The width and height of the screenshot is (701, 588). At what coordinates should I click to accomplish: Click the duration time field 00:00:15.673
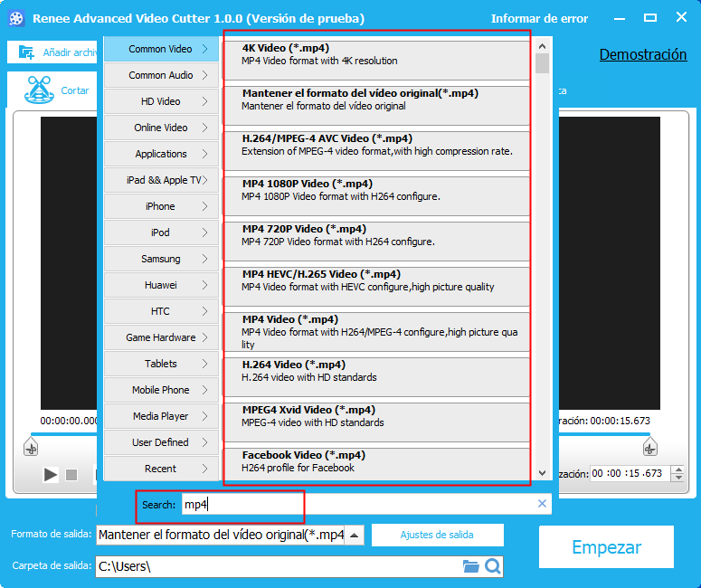coord(630,473)
